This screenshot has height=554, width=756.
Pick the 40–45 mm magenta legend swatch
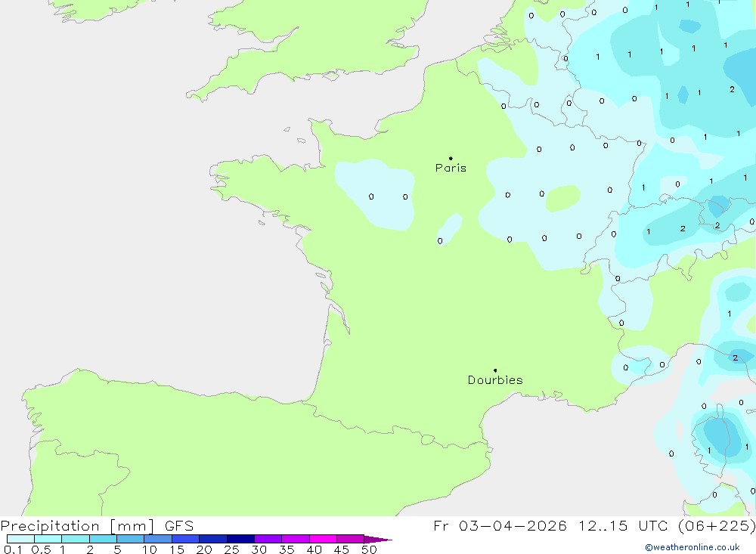pyautogui.click(x=323, y=539)
